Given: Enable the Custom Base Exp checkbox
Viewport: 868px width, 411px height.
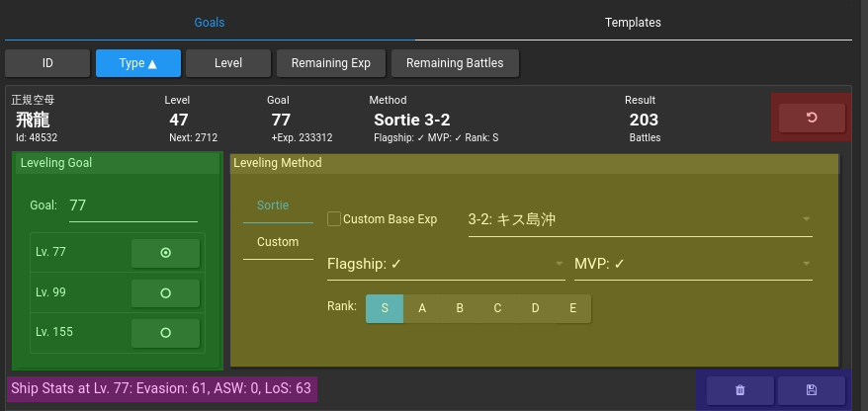Looking at the screenshot, I should pyautogui.click(x=334, y=219).
